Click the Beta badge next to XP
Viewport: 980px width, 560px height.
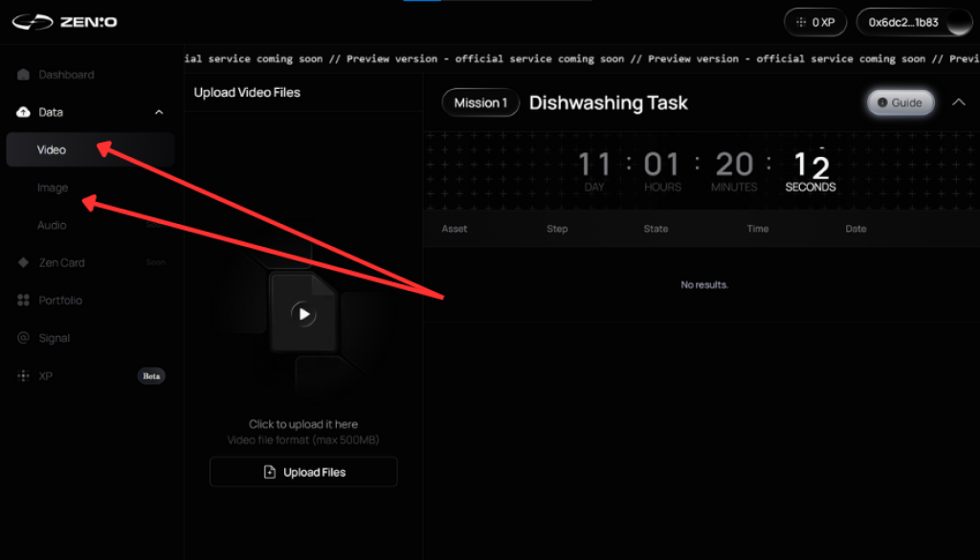click(151, 376)
